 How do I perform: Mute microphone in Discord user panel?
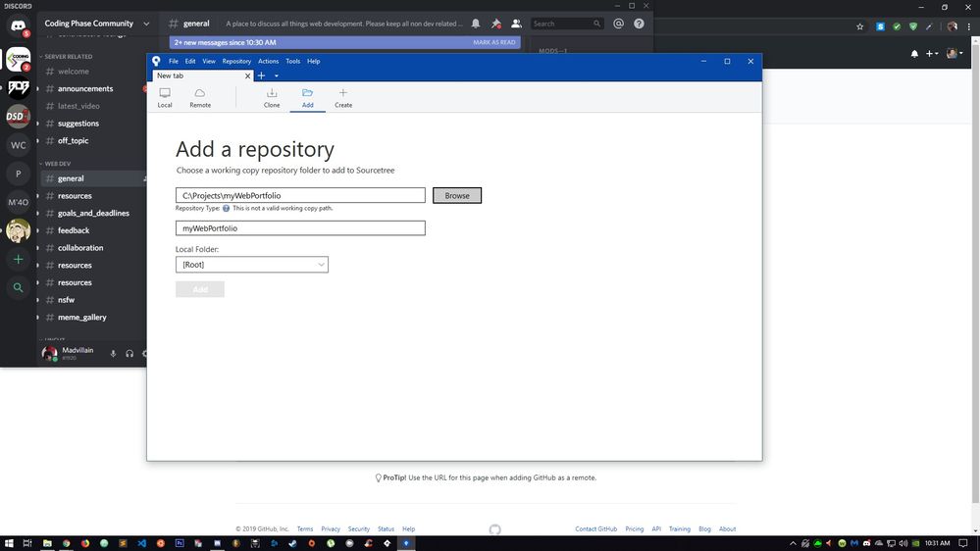coord(113,354)
